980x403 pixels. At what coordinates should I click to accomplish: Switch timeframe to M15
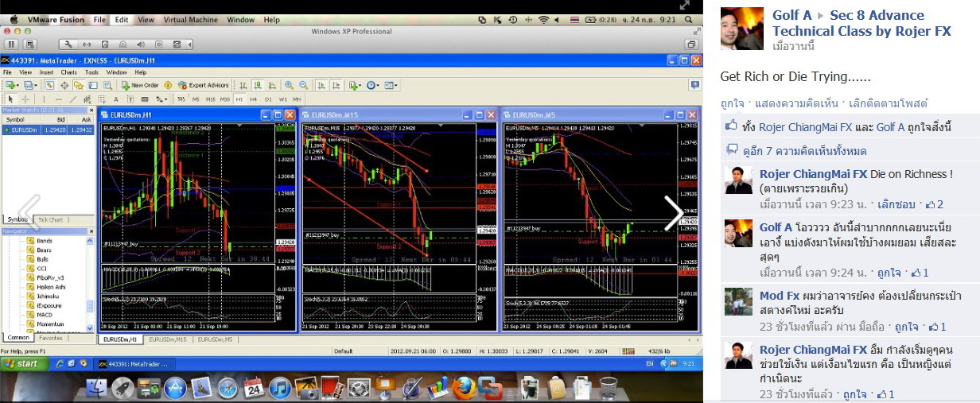(x=211, y=99)
